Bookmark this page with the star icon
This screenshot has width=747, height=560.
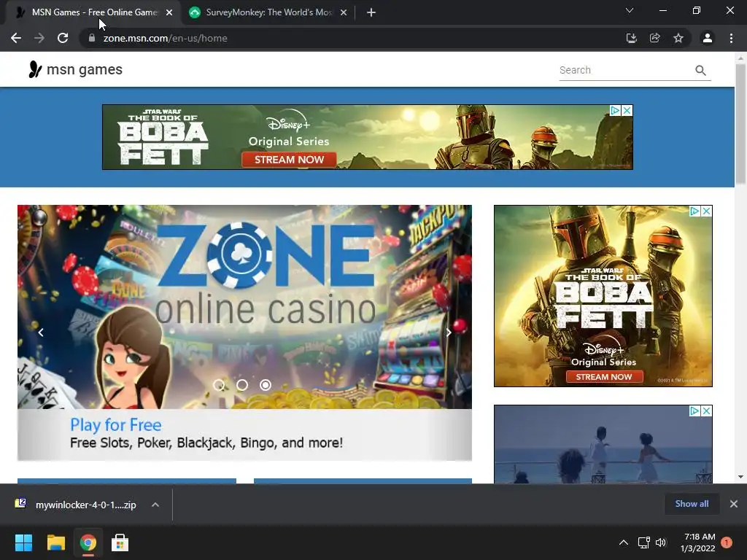(x=678, y=38)
